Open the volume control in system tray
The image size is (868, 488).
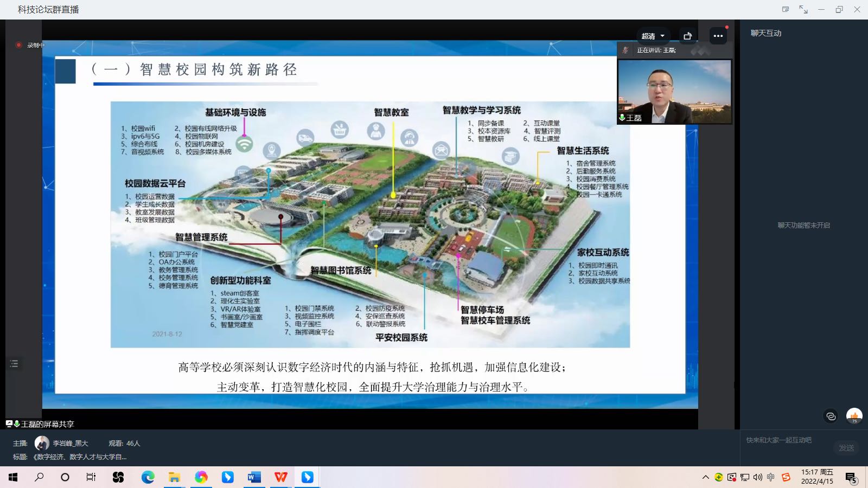point(758,477)
